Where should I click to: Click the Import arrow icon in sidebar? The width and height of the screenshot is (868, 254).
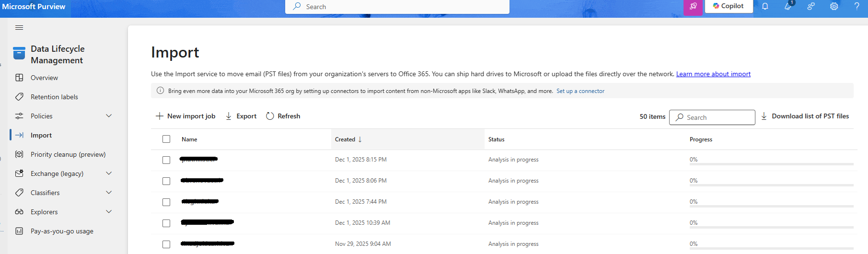[x=19, y=135]
